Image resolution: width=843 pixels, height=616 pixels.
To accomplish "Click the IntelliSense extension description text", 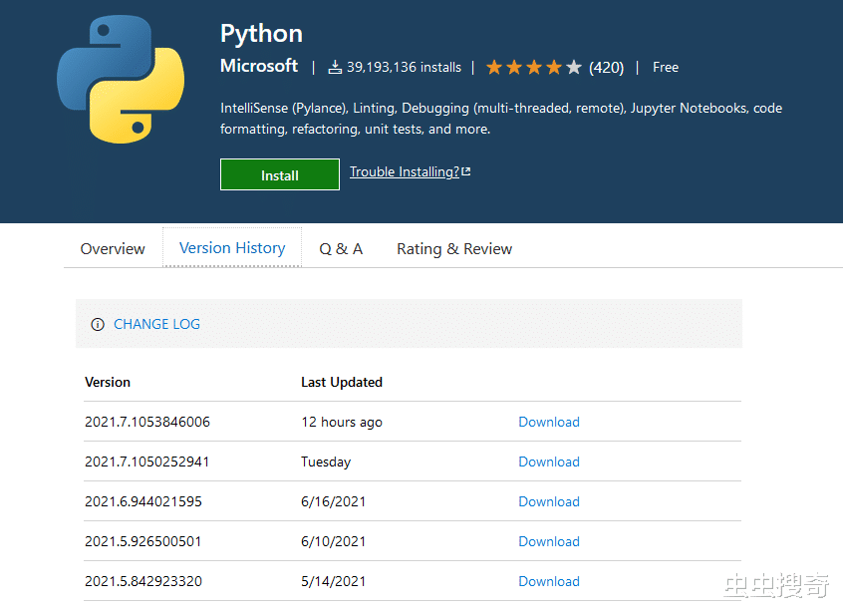I will (501, 119).
